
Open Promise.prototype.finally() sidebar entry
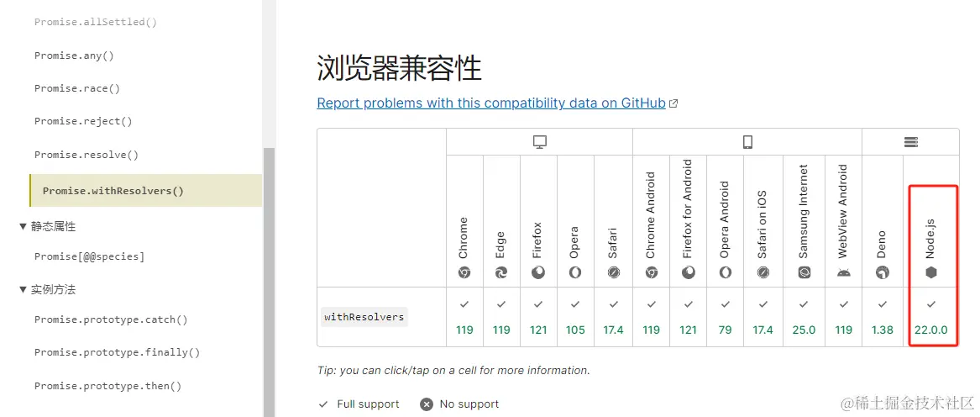pos(117,352)
